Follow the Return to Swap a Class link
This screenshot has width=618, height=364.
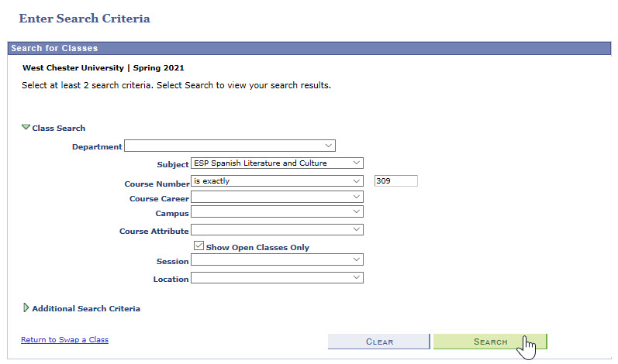tap(64, 339)
